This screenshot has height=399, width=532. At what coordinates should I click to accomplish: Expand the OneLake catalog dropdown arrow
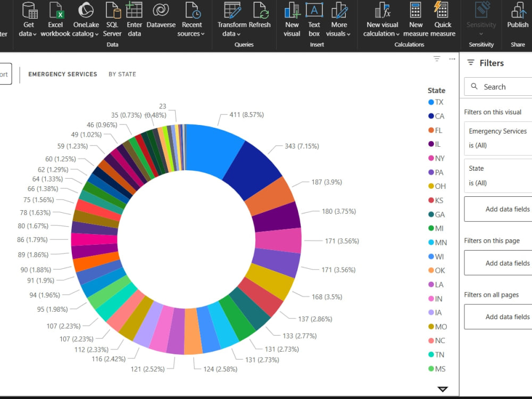pyautogui.click(x=97, y=34)
